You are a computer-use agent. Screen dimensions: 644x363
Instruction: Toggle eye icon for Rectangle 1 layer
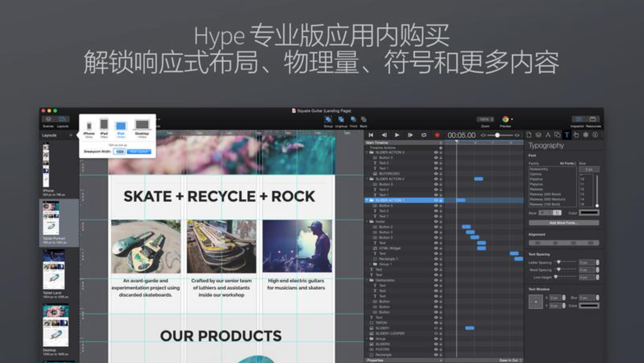click(x=435, y=259)
